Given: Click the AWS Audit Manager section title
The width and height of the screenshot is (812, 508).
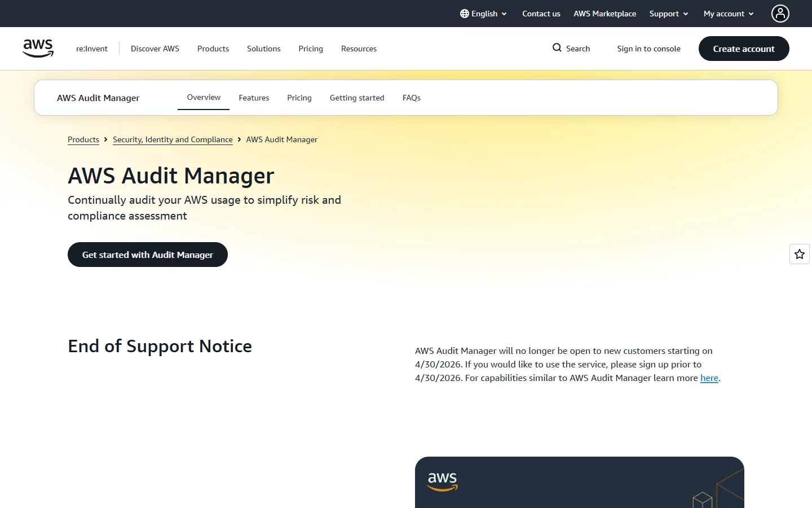Looking at the screenshot, I should (98, 98).
